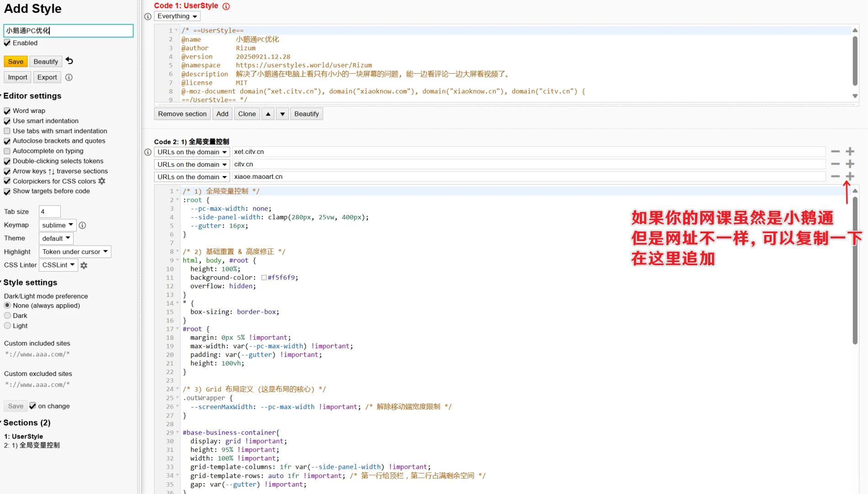Click Beautify in left sidebar
The width and height of the screenshot is (868, 494).
point(46,61)
